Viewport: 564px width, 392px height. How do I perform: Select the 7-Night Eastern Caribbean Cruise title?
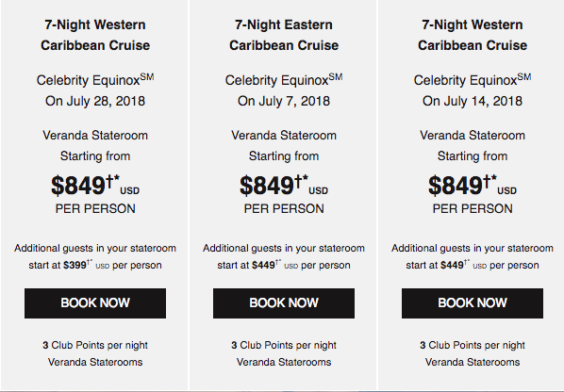(x=284, y=35)
